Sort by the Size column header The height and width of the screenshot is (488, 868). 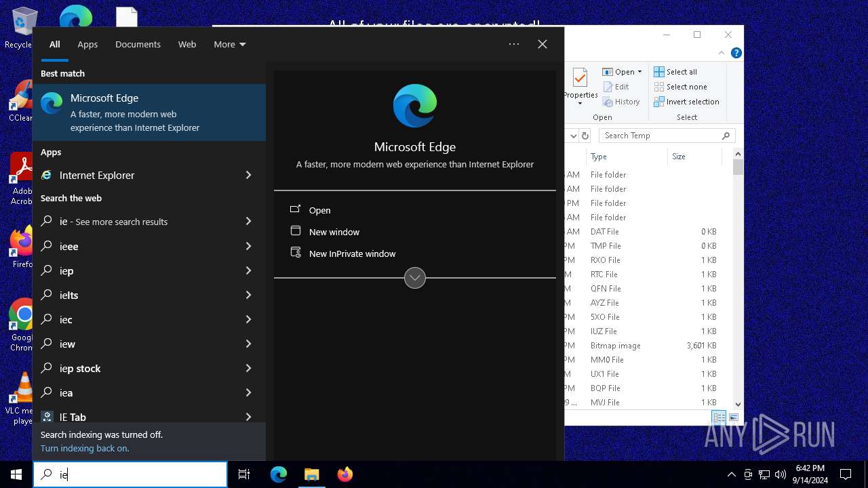[x=694, y=157]
